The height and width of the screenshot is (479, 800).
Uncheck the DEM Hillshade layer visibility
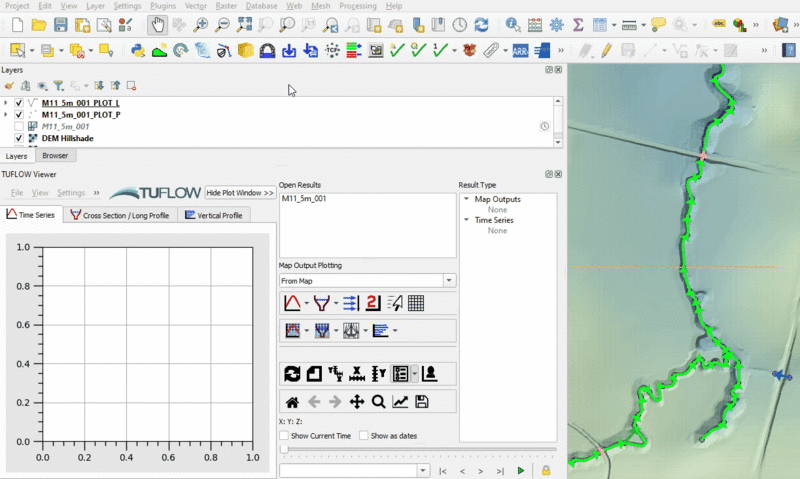click(x=19, y=139)
